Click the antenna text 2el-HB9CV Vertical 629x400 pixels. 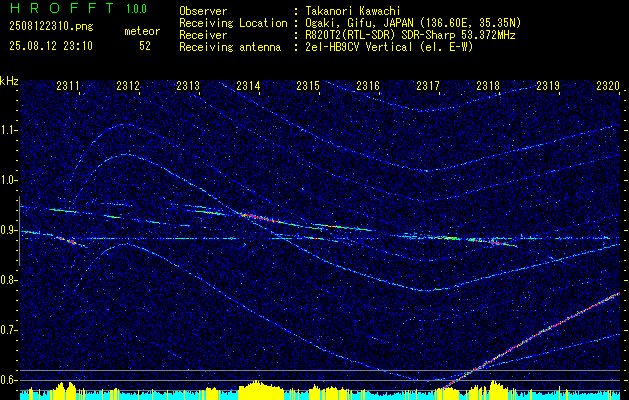(359, 47)
